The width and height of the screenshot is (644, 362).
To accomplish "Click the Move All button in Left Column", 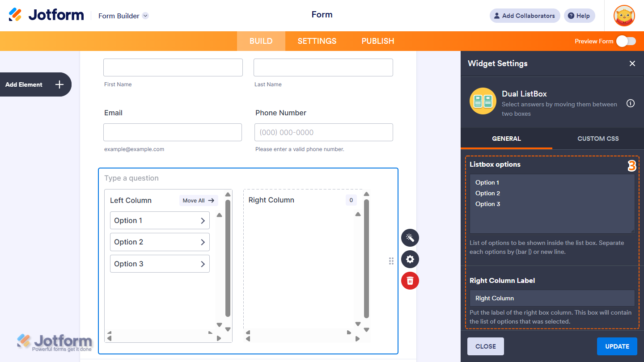I will 198,200.
